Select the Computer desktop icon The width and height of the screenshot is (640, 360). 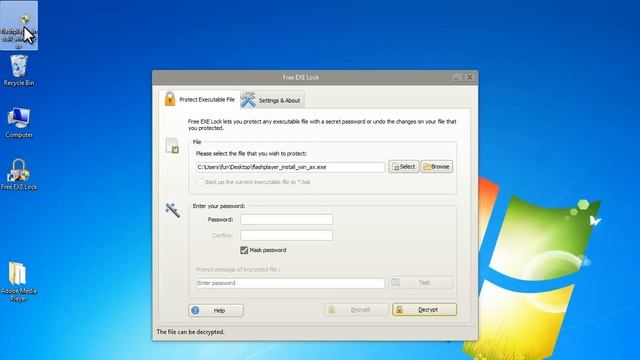pyautogui.click(x=19, y=122)
